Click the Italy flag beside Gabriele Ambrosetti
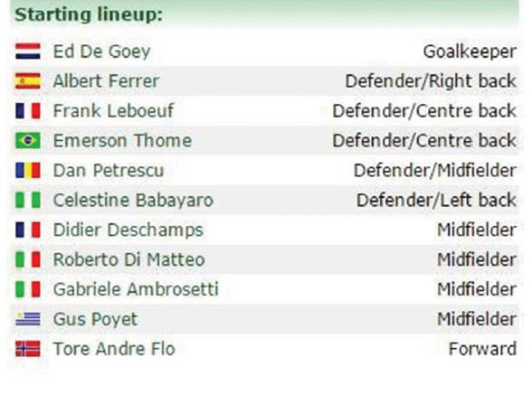 (28, 289)
